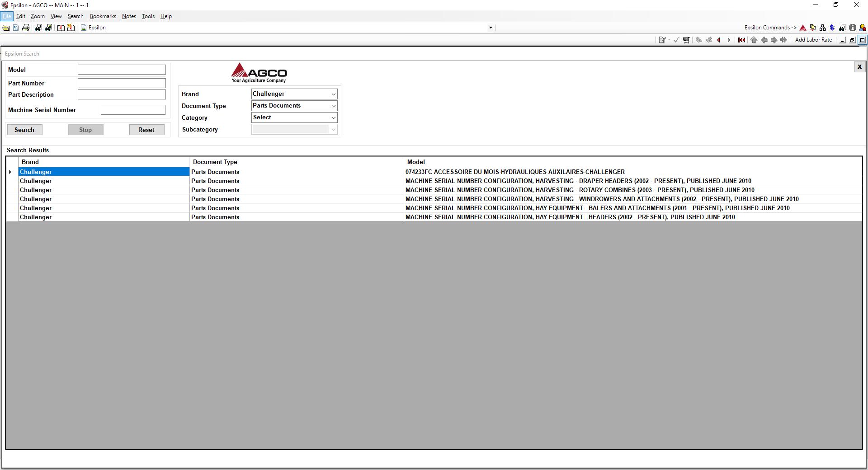The width and height of the screenshot is (868, 470).
Task: Click the shopping cart icon
Action: (x=686, y=40)
